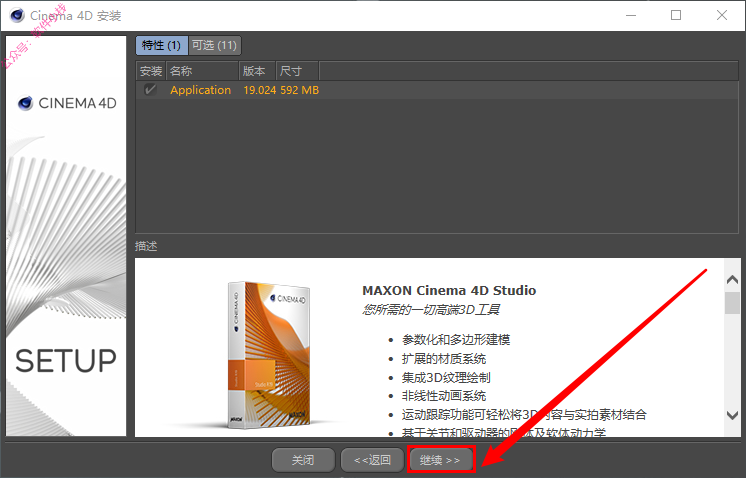Open the 可选 (11) tab
Image resolution: width=746 pixels, height=478 pixels.
click(215, 46)
